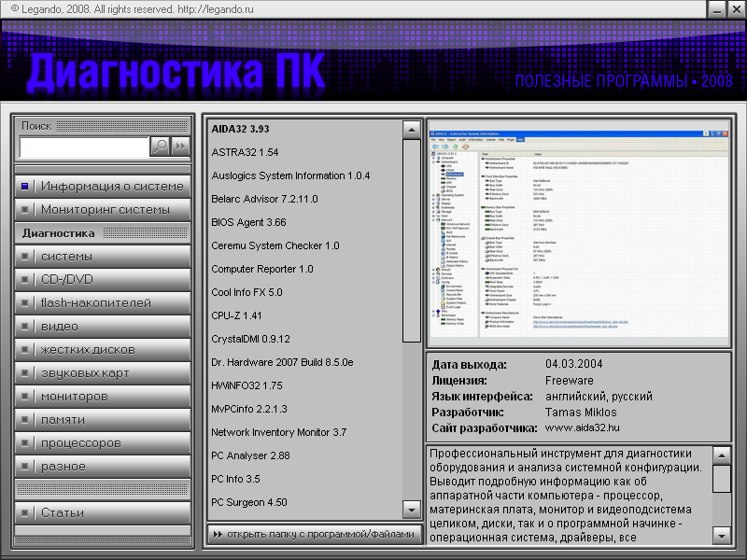Open the Мониторинг системы category

pyautogui.click(x=103, y=209)
